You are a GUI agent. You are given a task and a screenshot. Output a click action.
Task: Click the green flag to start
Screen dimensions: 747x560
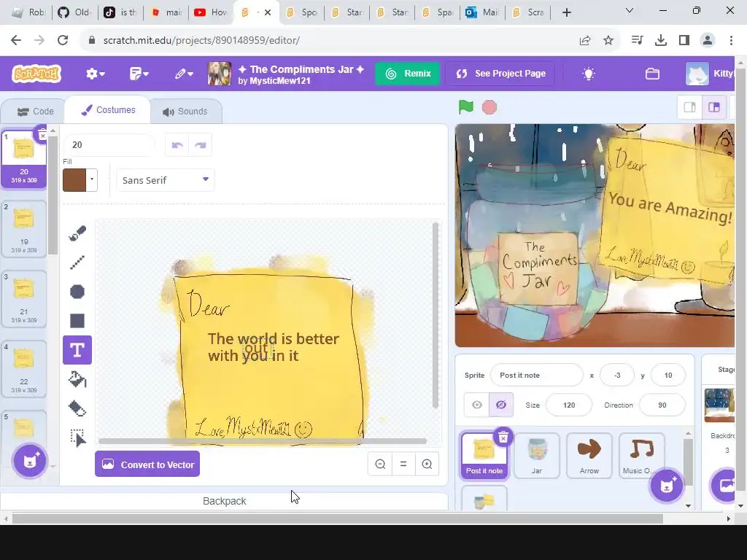click(466, 107)
